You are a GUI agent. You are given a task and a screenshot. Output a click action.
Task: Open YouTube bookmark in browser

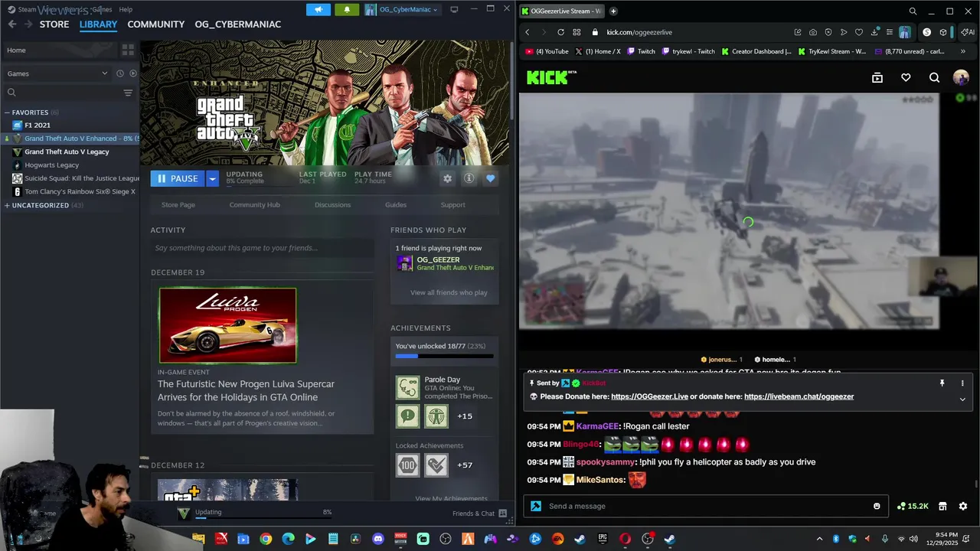point(547,51)
